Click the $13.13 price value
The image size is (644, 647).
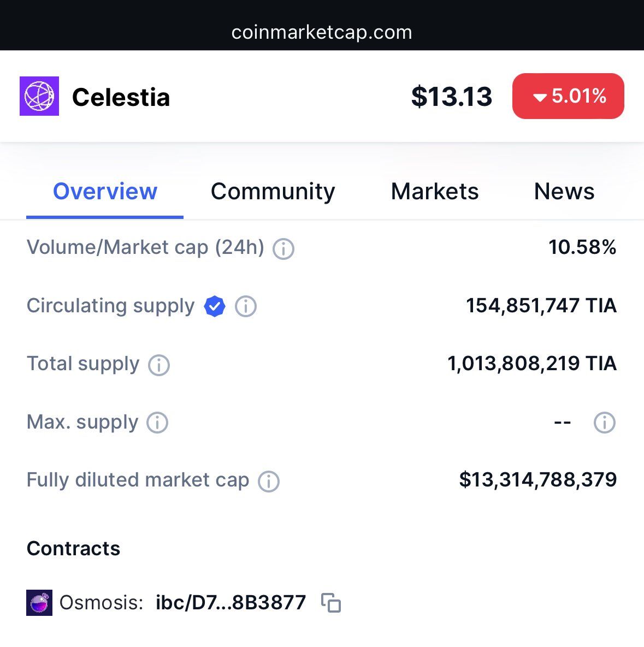click(452, 97)
